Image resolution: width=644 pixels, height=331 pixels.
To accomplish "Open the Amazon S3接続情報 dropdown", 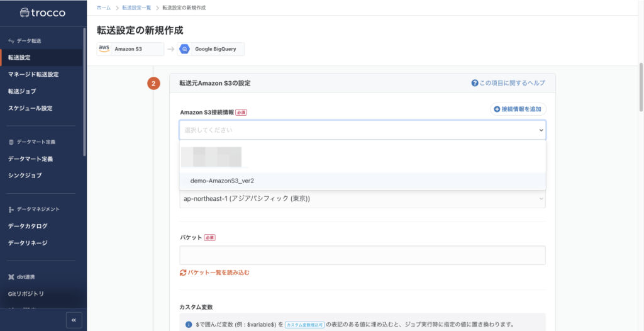I will [362, 130].
